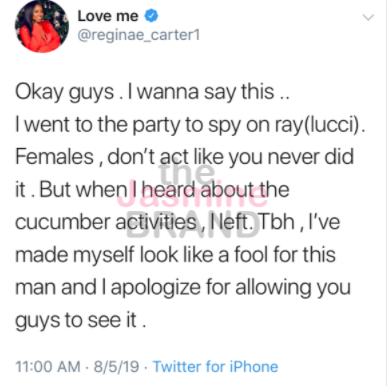The height and width of the screenshot is (386, 387).
Task: Click the gray "BRAND" watermark text
Action: point(193,226)
